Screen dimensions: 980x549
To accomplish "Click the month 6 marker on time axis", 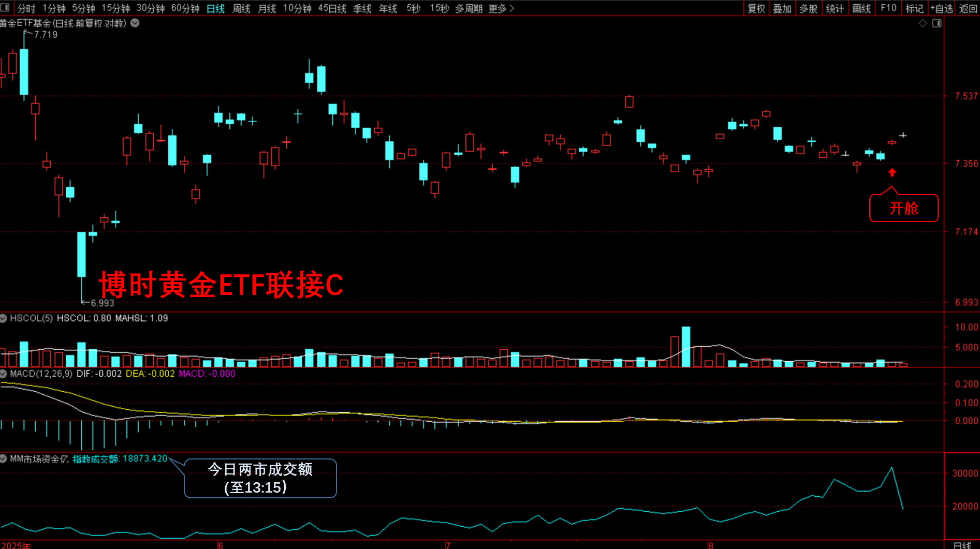I will coord(221,545).
